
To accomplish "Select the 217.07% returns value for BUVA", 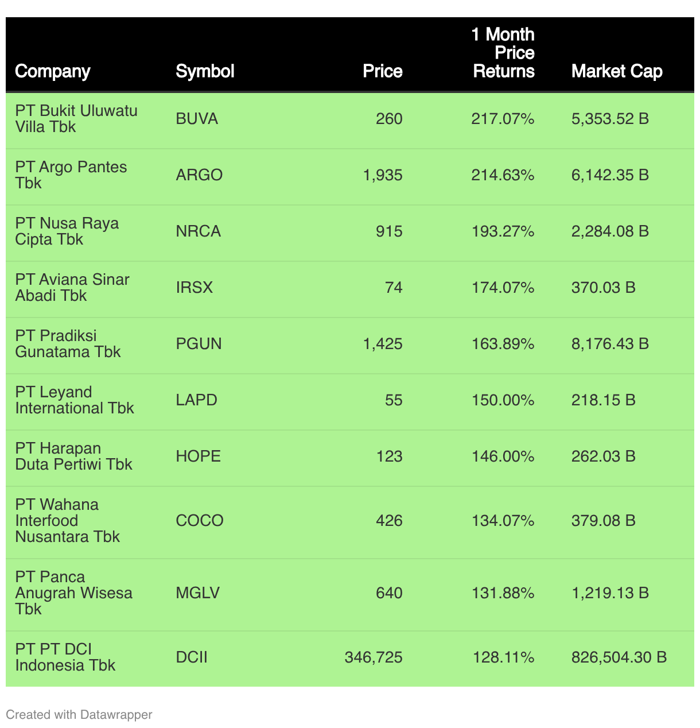I will coord(503,119).
